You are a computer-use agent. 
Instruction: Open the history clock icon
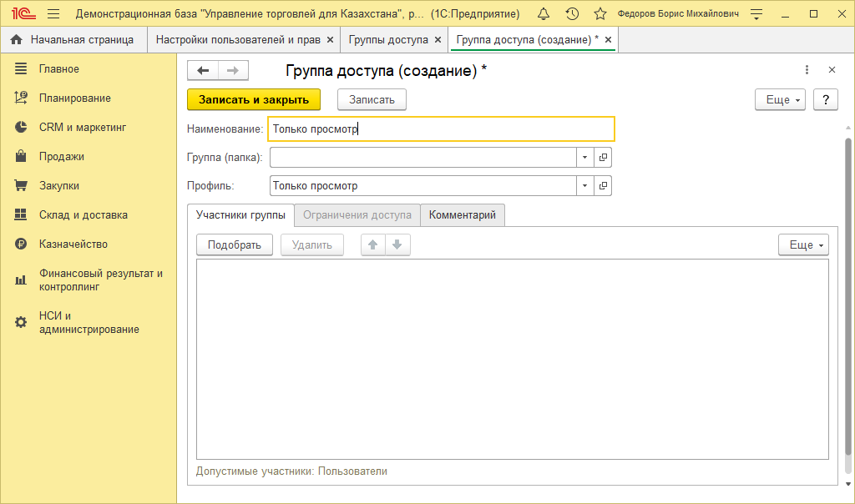[572, 14]
